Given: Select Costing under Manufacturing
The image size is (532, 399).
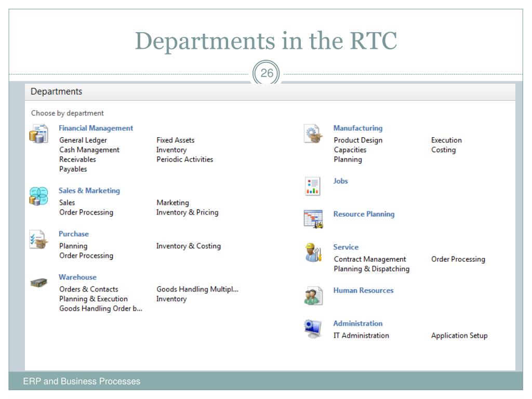Looking at the screenshot, I should click(444, 150).
